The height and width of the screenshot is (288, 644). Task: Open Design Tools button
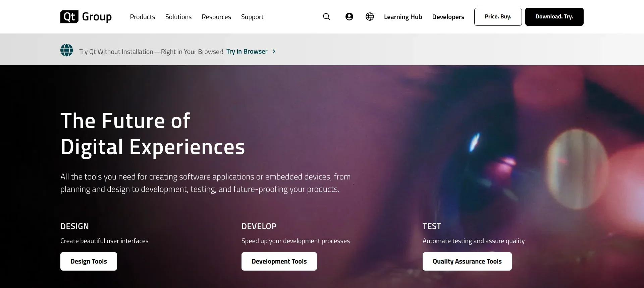coord(89,261)
